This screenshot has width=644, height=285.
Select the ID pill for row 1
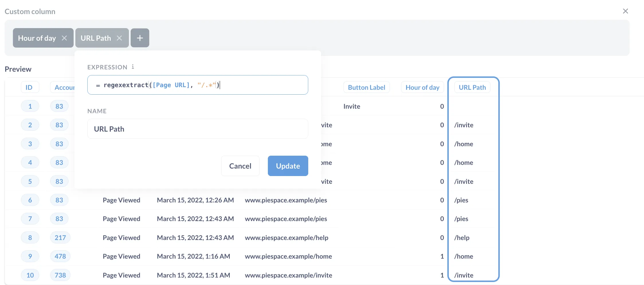(30, 106)
